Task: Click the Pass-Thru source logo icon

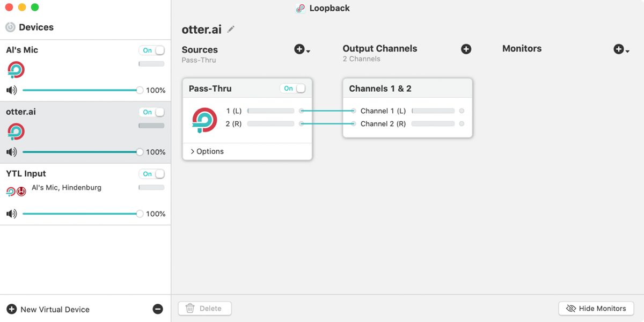Action: tap(204, 120)
